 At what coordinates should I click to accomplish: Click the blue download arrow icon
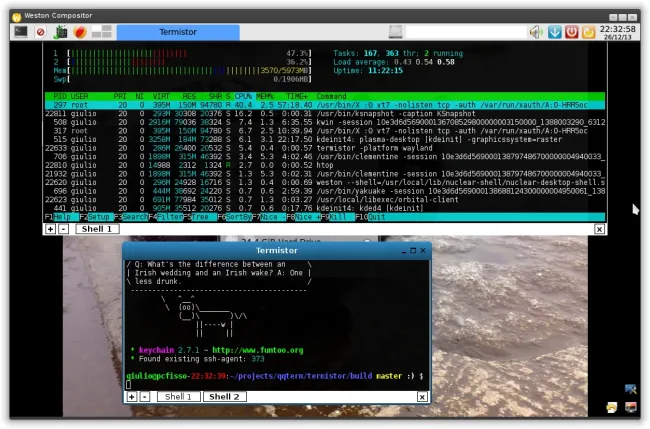(553, 32)
